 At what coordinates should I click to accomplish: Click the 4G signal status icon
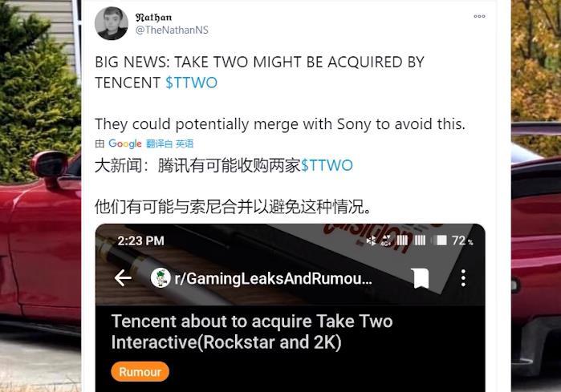click(x=386, y=240)
